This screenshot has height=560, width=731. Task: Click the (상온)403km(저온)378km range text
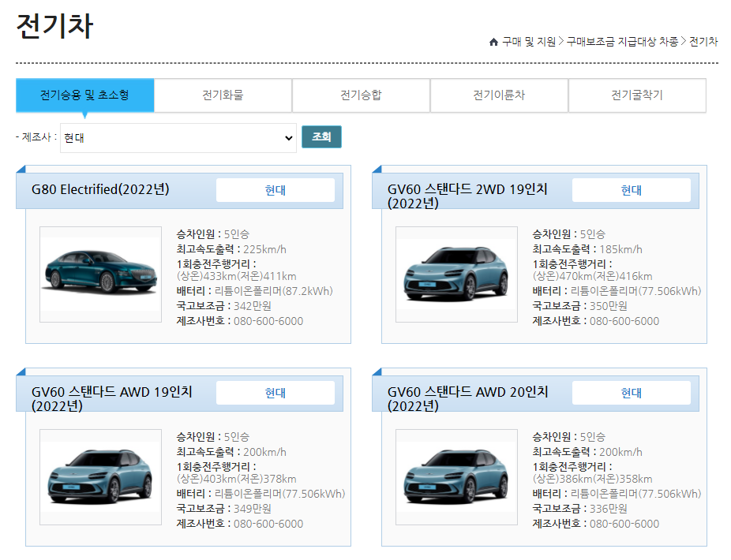[236, 479]
